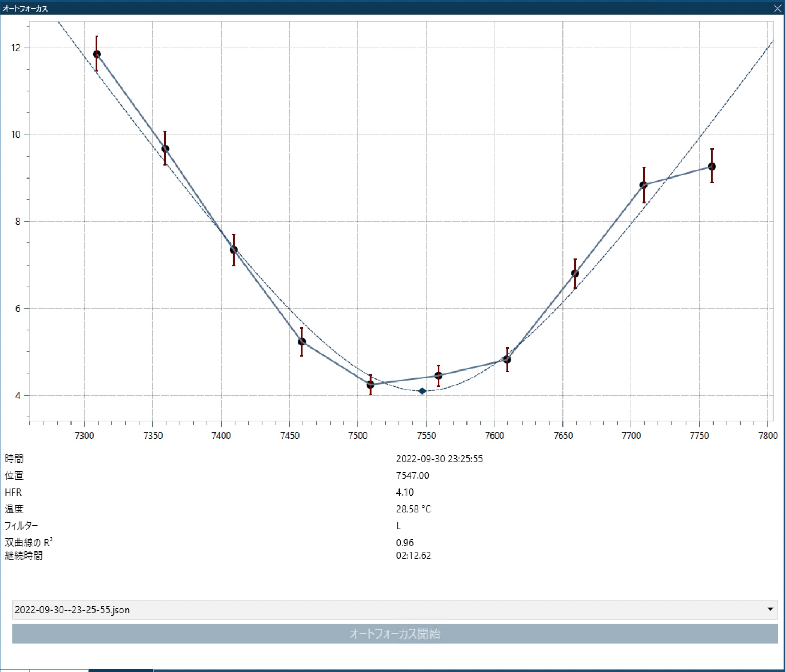Click the 温度 value 28.58 °C

pyautogui.click(x=413, y=509)
